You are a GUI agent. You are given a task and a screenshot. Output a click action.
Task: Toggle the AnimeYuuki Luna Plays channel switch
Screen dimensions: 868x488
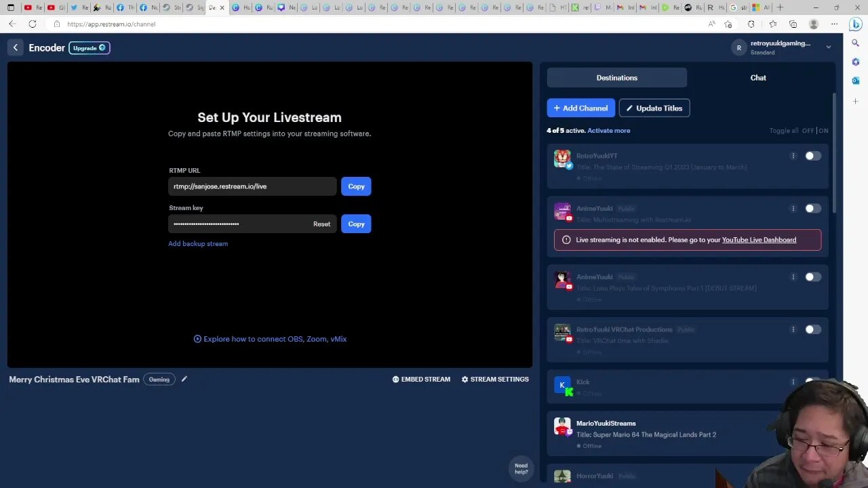click(x=813, y=277)
